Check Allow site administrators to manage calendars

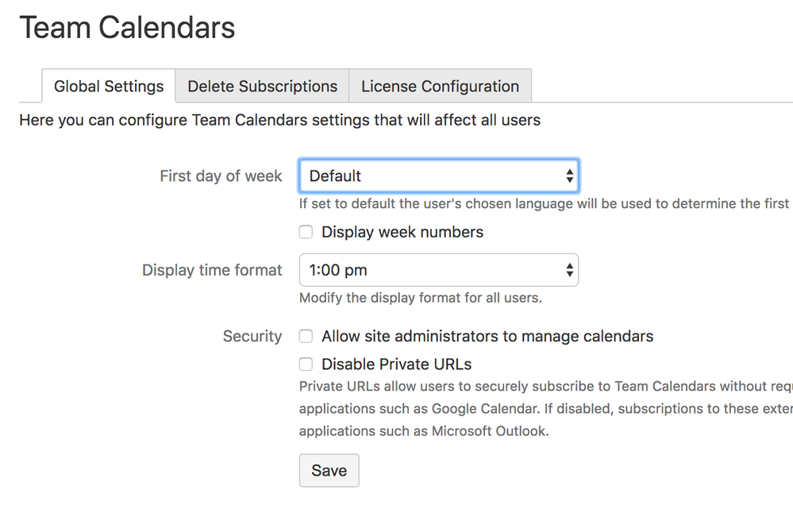point(306,337)
